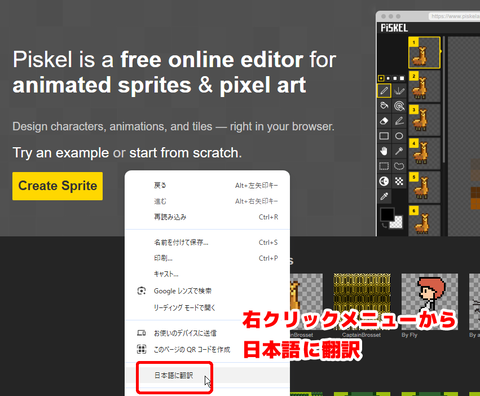Screen dimensions: 480x396
Task: Select llama frame 6 thumbnail
Action: [424, 221]
